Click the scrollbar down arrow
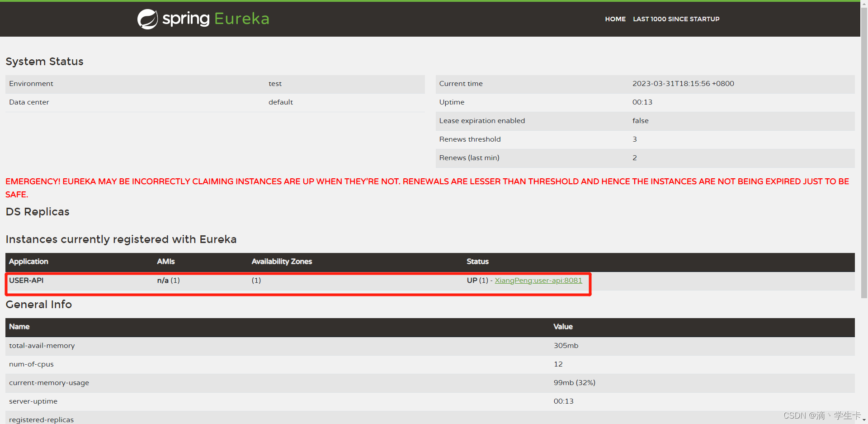Image resolution: width=868 pixels, height=424 pixels. point(864,420)
